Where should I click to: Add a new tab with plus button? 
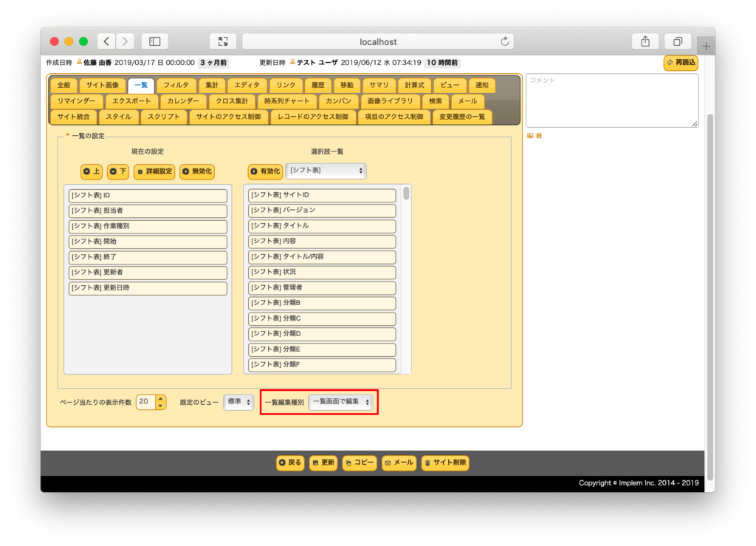pos(706,47)
